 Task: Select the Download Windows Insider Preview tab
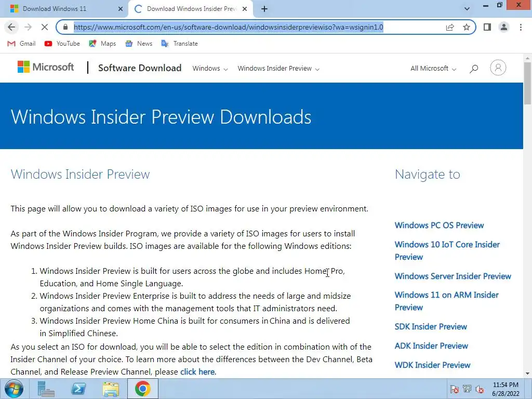pyautogui.click(x=191, y=9)
